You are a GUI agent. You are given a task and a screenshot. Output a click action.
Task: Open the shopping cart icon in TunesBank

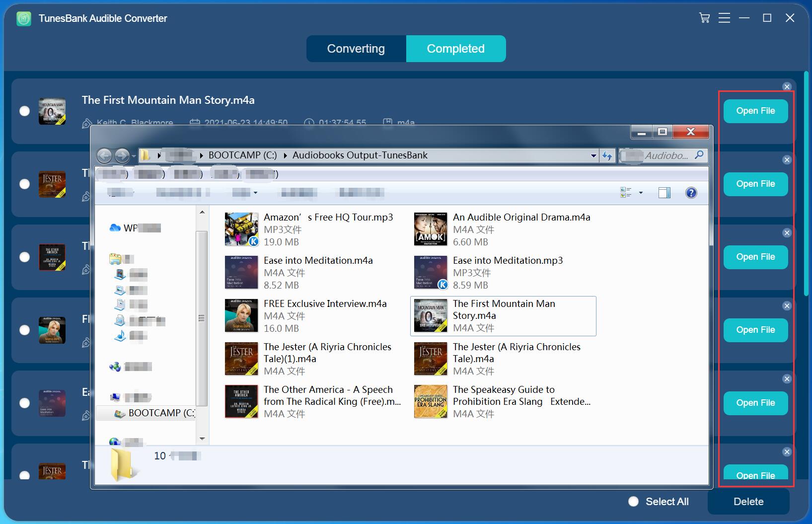pos(704,18)
